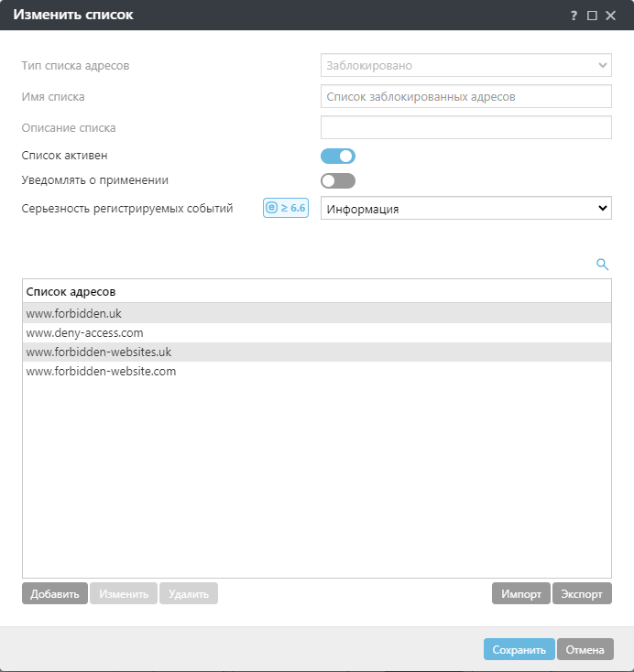The height and width of the screenshot is (672, 634).
Task: Click the Описание списка text field
Action: (465, 127)
